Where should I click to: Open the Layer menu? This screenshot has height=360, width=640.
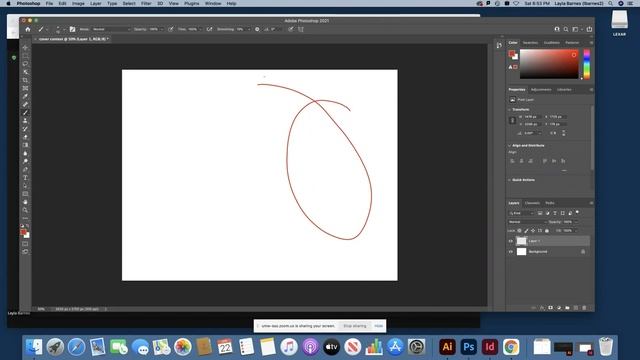click(x=96, y=3)
